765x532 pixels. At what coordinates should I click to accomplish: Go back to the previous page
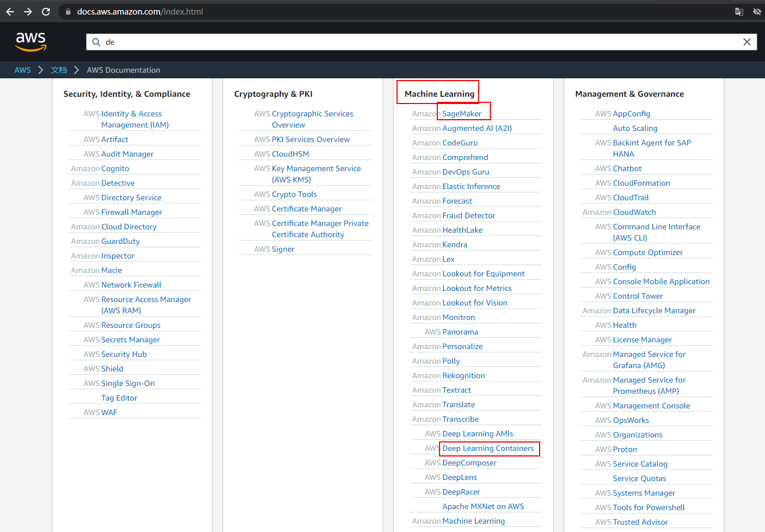pyautogui.click(x=10, y=11)
